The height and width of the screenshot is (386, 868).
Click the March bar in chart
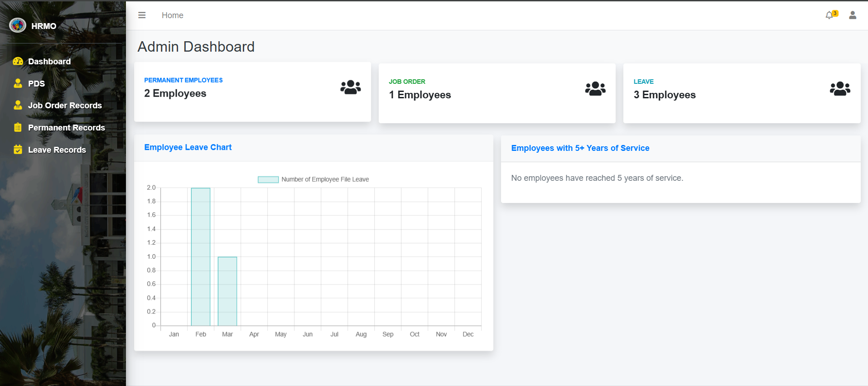[227, 291]
